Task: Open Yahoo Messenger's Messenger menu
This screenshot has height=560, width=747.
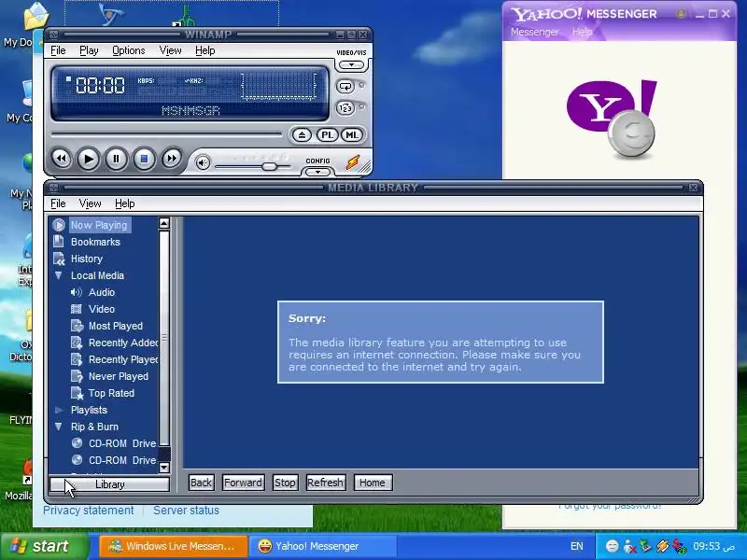Action: [534, 33]
